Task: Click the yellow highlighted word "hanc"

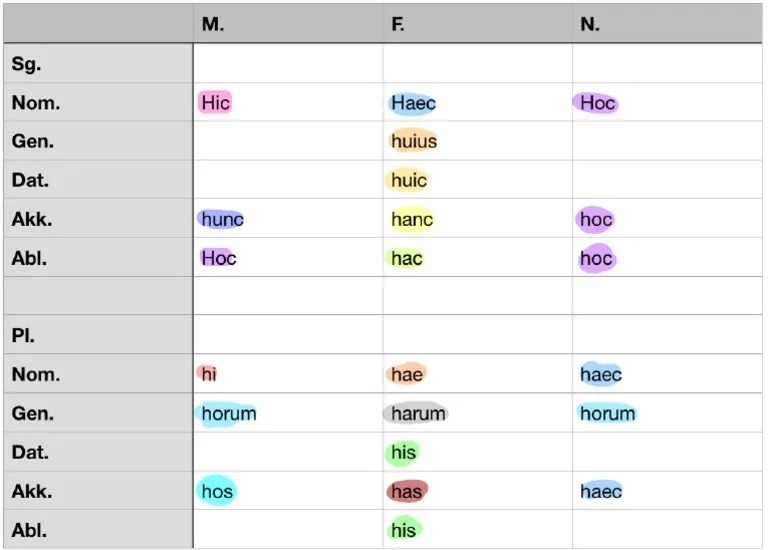Action: click(412, 219)
